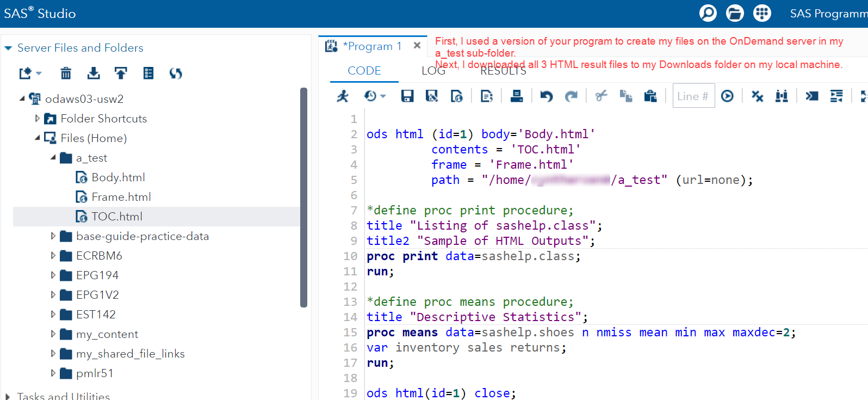Collapse the Server Files and Folders section
868x400 pixels.
point(8,48)
